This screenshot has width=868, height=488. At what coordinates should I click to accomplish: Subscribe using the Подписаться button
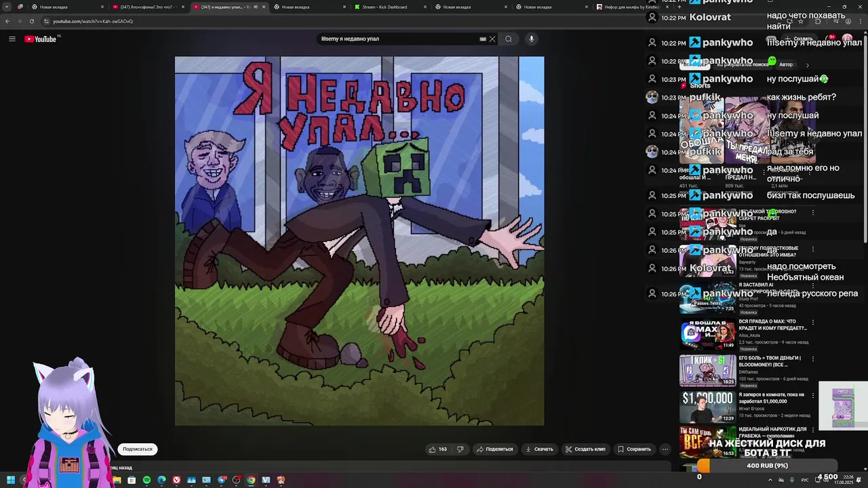(x=138, y=449)
